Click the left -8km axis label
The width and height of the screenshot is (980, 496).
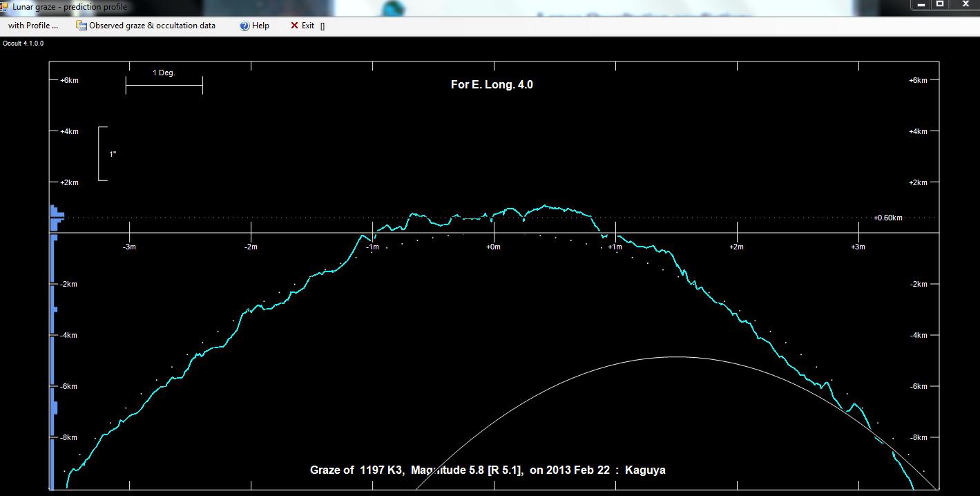[68, 437]
